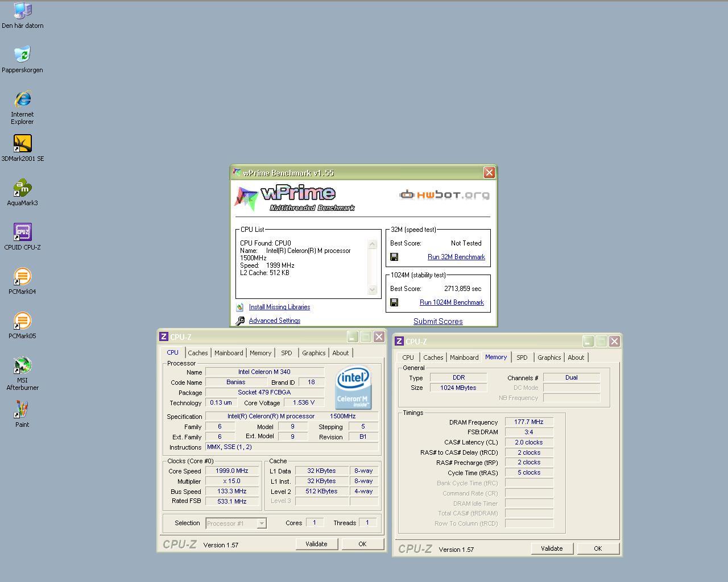Run the 32M Benchmark
728x582 pixels.
(456, 257)
